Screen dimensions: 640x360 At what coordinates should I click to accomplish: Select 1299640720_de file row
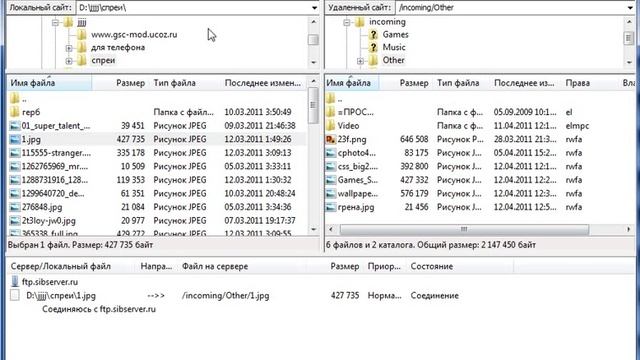tap(157, 193)
